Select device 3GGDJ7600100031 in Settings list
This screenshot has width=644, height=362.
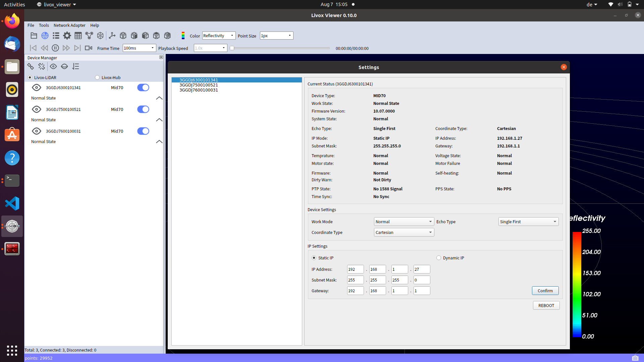click(x=199, y=90)
